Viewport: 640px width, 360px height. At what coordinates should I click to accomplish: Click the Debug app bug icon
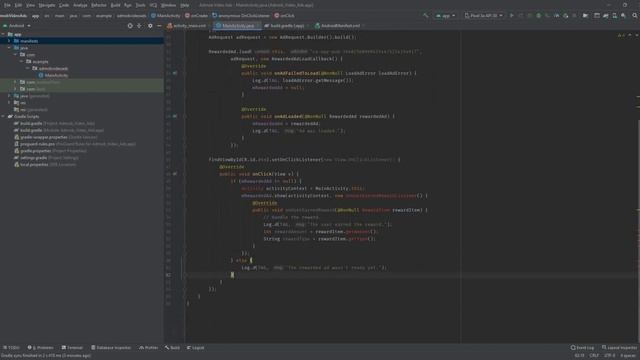tap(539, 16)
